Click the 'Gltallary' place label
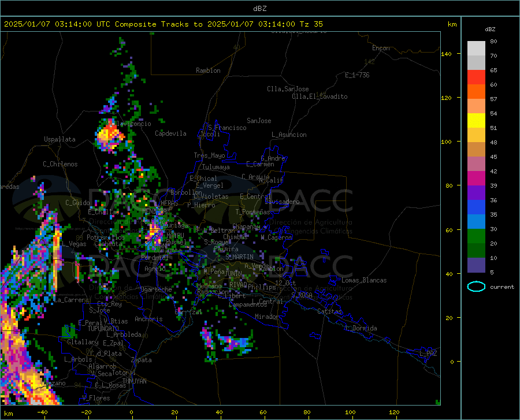This screenshot has height=420, width=520. pos(83,342)
